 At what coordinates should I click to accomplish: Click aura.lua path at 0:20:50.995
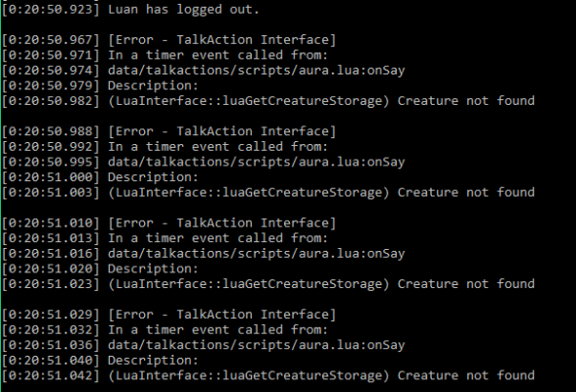click(257, 162)
